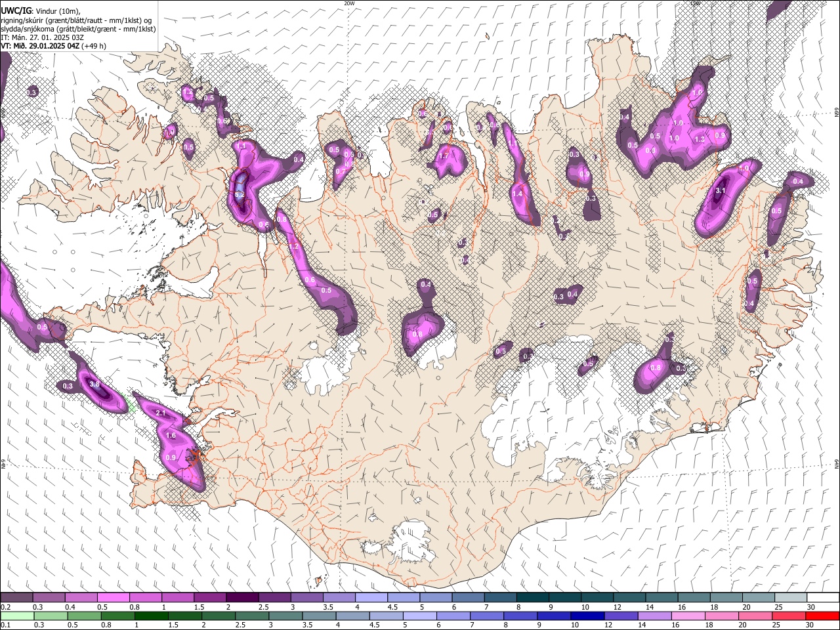
Task: Click the darkest purple swatch at 2 in the upper legend
Action: [242, 598]
